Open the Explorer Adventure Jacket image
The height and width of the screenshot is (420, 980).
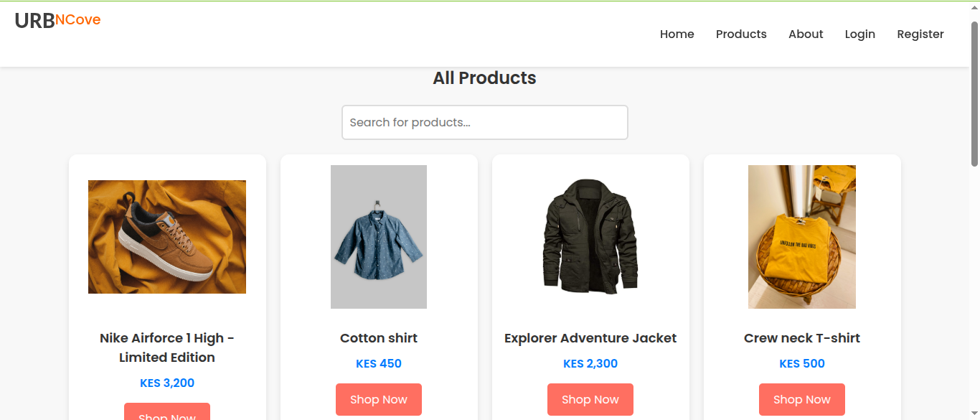590,237
